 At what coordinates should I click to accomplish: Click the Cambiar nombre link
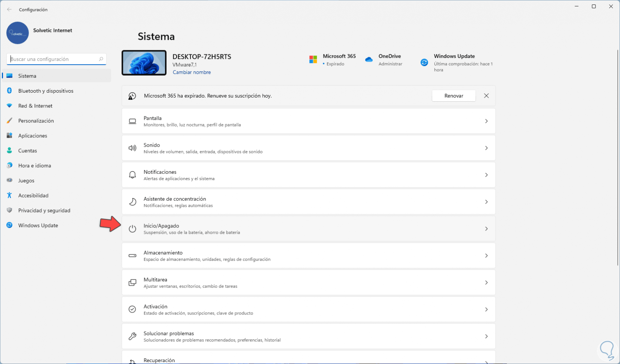(192, 72)
